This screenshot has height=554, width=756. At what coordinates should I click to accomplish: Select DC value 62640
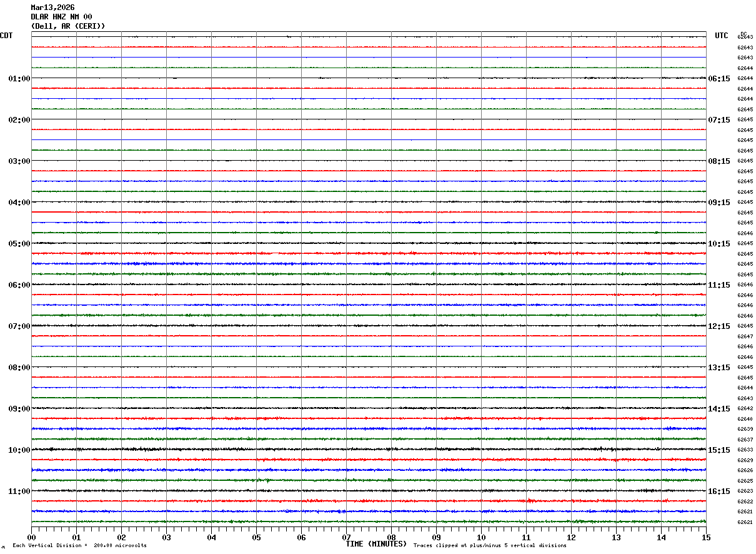coord(745,419)
